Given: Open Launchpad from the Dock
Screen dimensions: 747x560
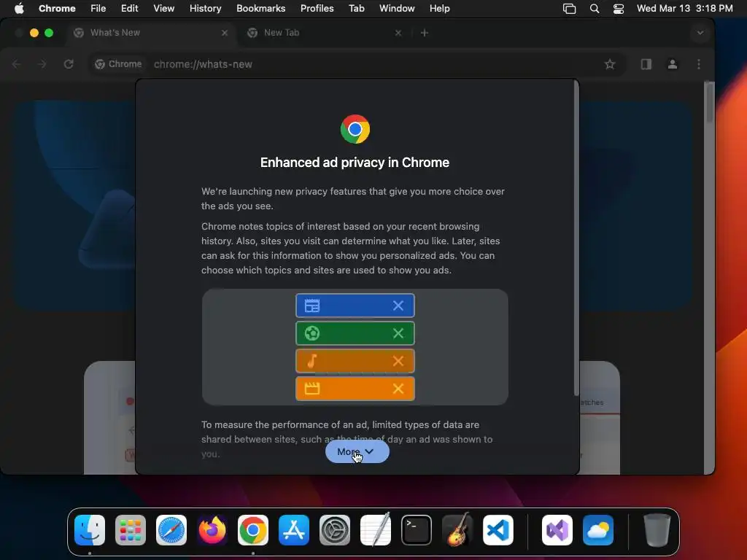Looking at the screenshot, I should tap(131, 530).
